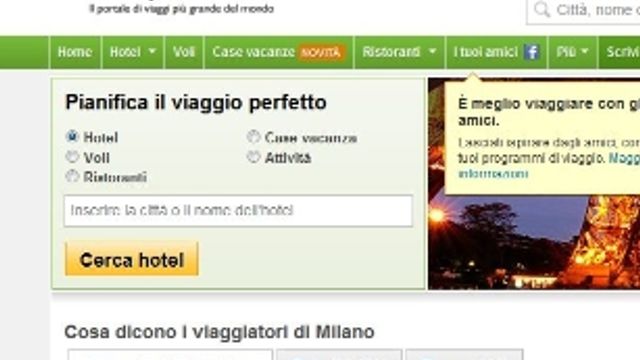
Task: Click the Eiffel Tower night photo
Action: pyautogui.click(x=534, y=241)
